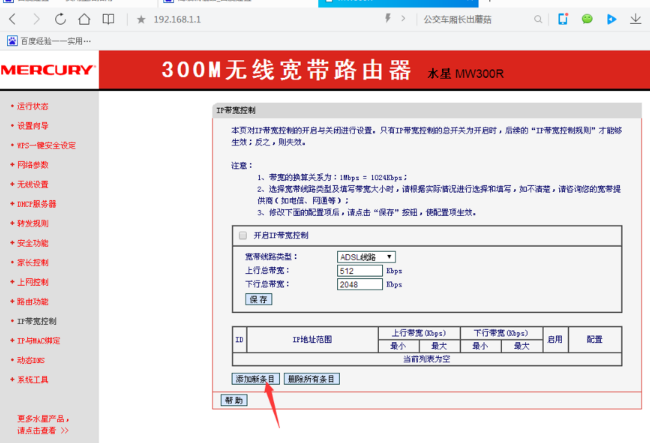650x443 pixels.
Task: Select 系统工具 in the sidebar menu
Action: pyautogui.click(x=32, y=380)
